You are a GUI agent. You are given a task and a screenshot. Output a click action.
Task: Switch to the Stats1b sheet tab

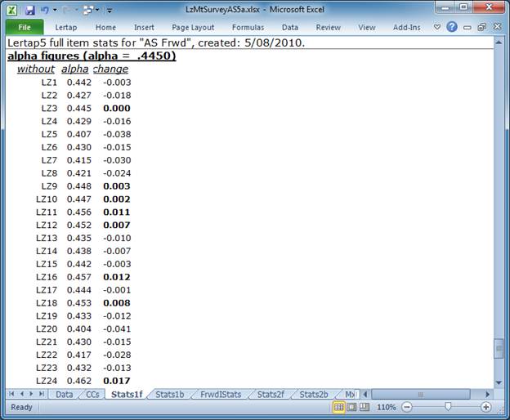(169, 394)
